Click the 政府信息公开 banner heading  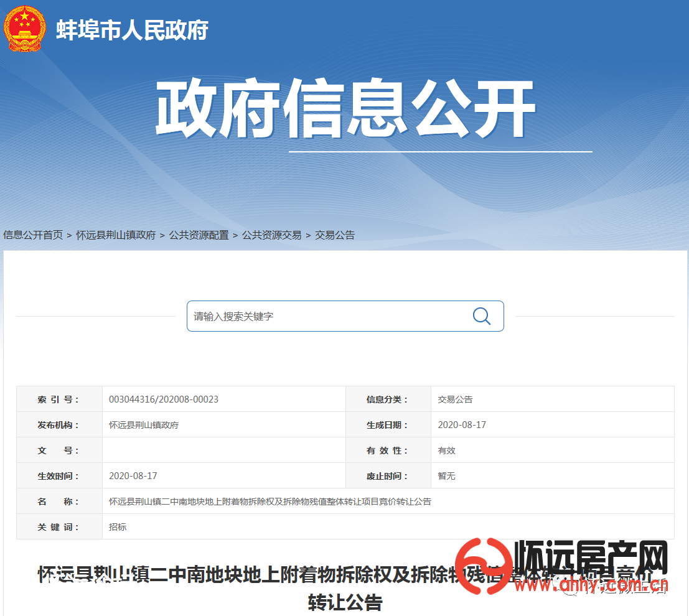[x=345, y=109]
